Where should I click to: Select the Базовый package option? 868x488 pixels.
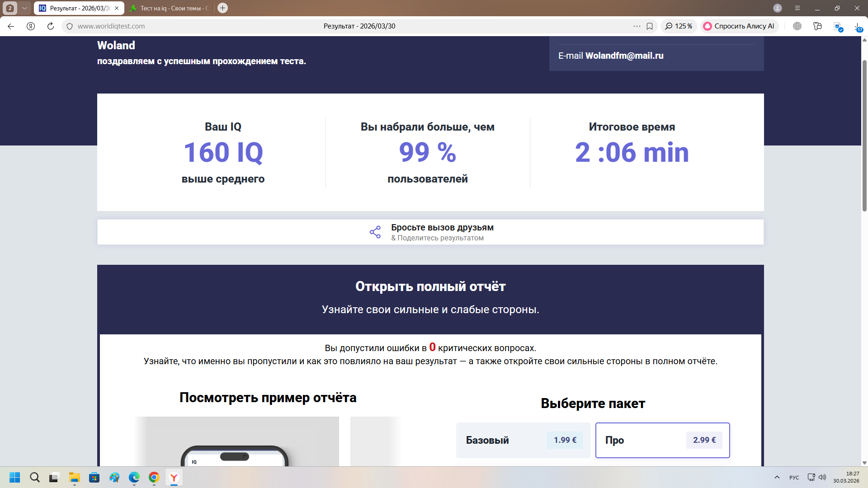click(x=523, y=440)
